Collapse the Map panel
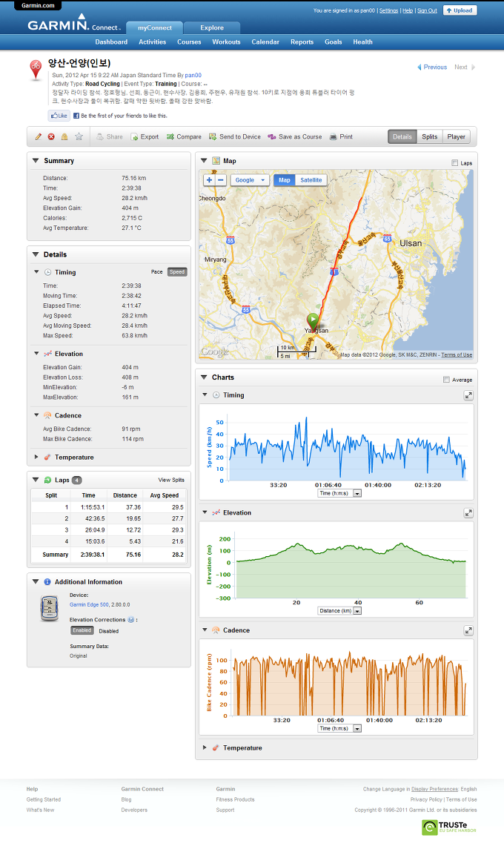This screenshot has height=852, width=504. (205, 161)
